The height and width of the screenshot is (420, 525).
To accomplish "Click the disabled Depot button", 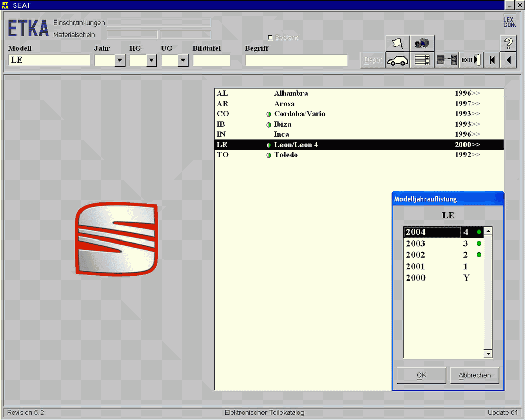I will coord(373,61).
